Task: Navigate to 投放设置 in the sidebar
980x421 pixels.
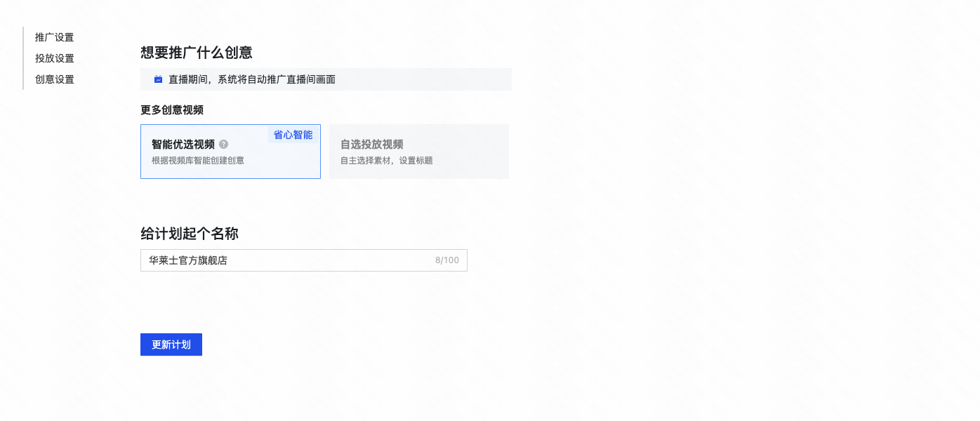Action: 54,58
